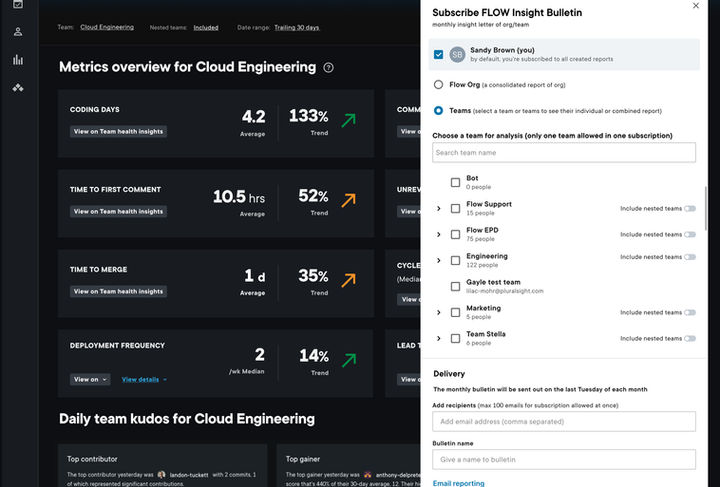Uncheck the Sandy Brown (you) checkbox
Image resolution: width=720 pixels, height=487 pixels.
(x=439, y=55)
